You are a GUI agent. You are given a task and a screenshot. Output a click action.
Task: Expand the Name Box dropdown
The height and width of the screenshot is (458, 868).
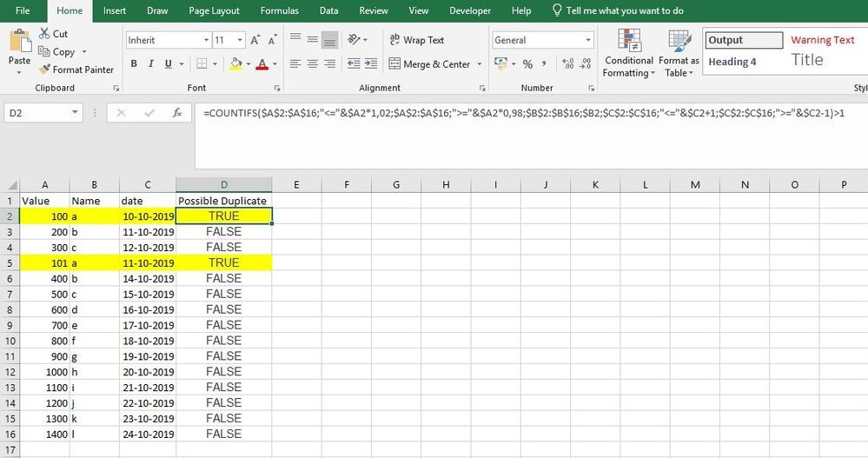point(75,112)
